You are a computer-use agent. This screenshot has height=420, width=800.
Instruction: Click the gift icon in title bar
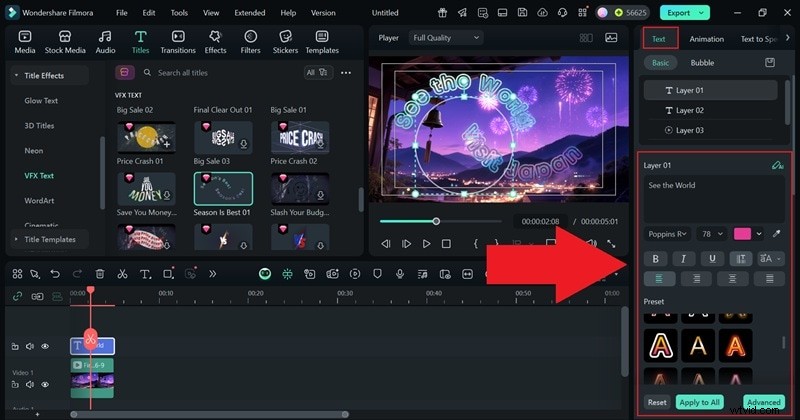442,13
